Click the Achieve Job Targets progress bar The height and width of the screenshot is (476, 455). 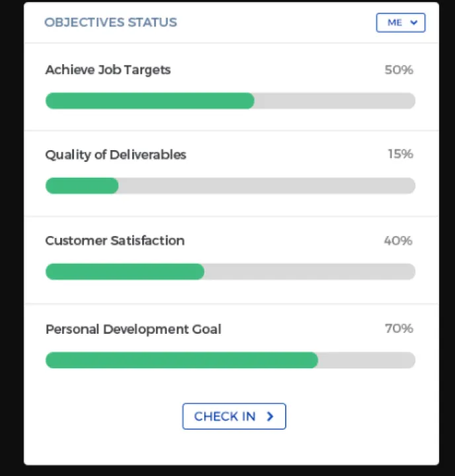pyautogui.click(x=230, y=100)
